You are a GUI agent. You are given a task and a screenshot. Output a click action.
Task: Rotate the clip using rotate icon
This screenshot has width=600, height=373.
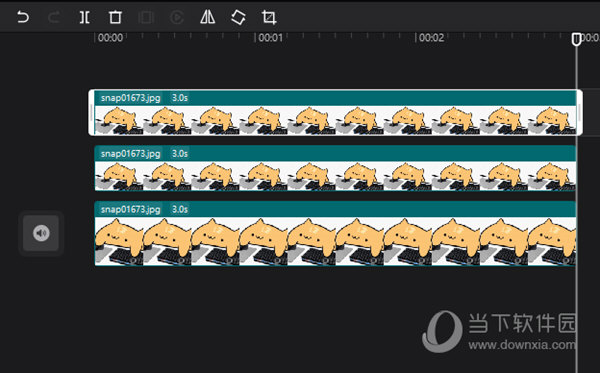click(x=238, y=17)
